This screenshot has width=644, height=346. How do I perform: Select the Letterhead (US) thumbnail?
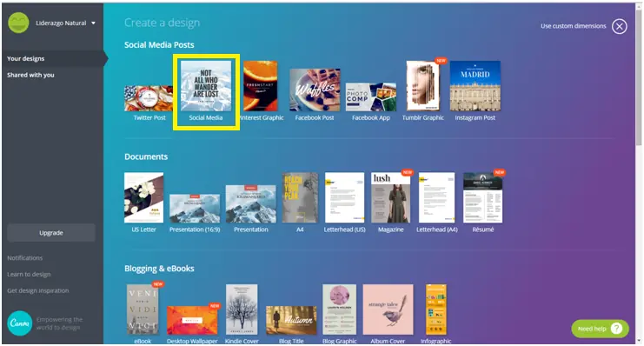pos(344,197)
